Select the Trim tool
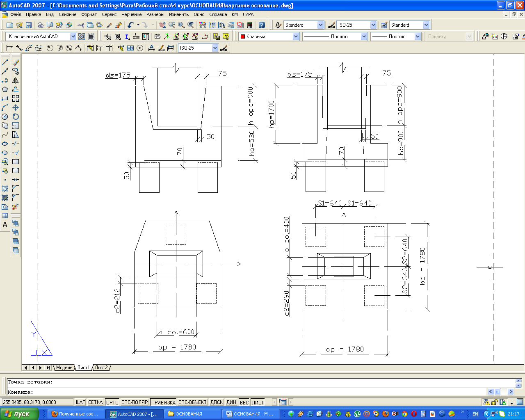Screen dimensions: 525x420 tap(16, 144)
